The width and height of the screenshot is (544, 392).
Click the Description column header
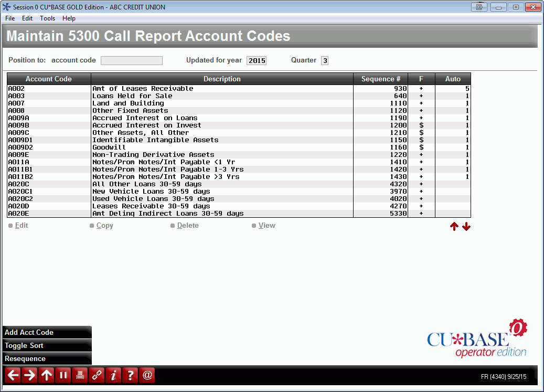[x=222, y=79]
